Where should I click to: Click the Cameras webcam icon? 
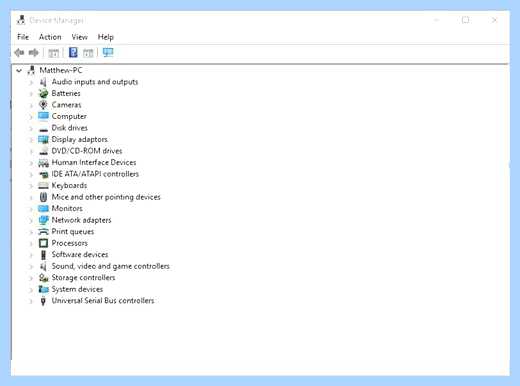point(43,105)
